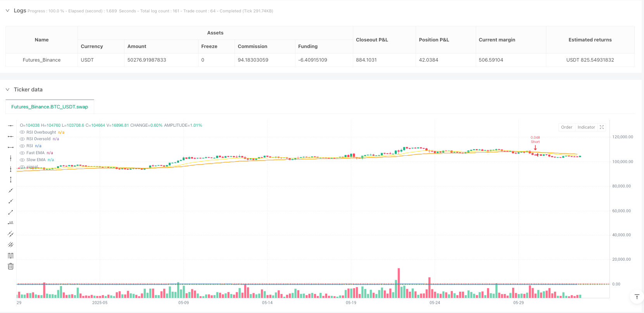Viewport: 644px width, 313px height.
Task: Toggle the eye icon for the signal series
Action: [22, 167]
